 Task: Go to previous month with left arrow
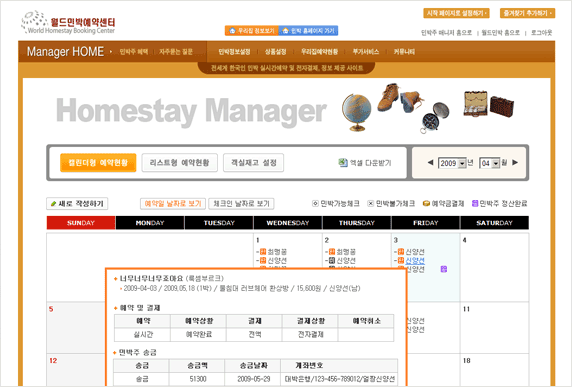430,163
